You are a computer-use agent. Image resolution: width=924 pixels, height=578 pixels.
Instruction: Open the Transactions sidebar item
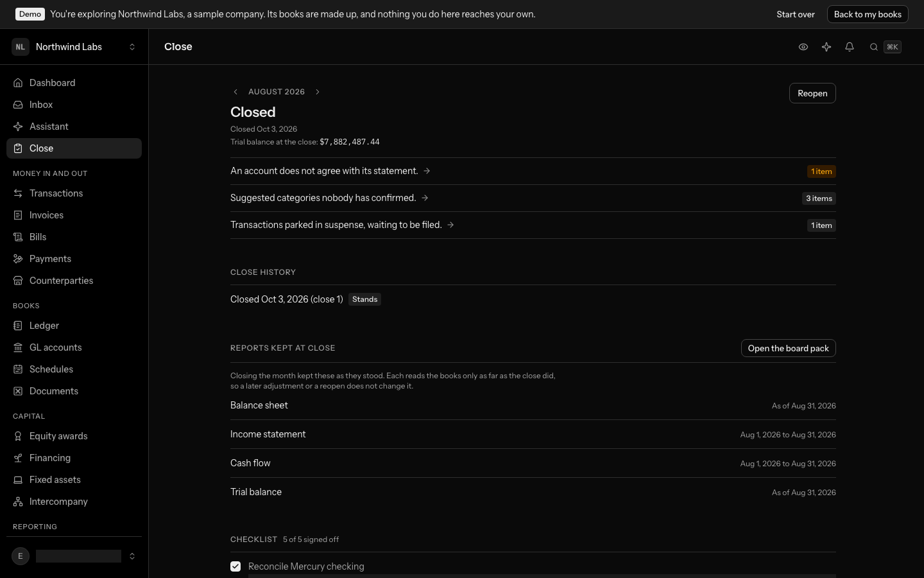[74, 193]
